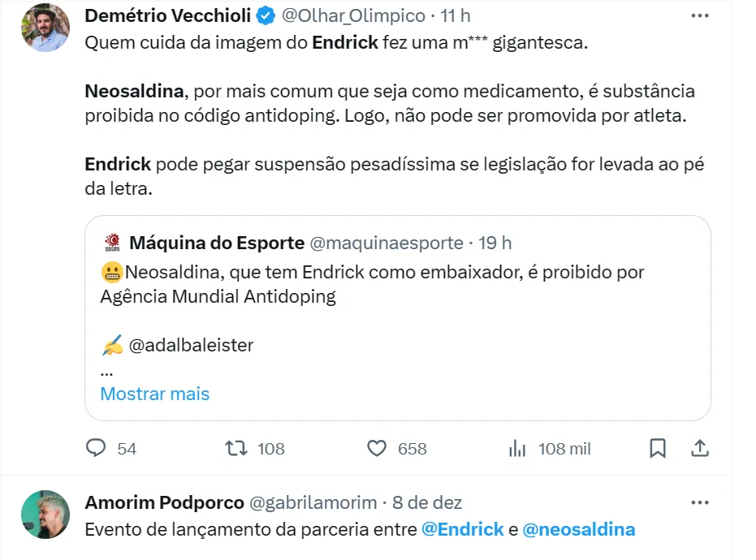Click the 11 h timestamp of the tweet

click(x=455, y=15)
